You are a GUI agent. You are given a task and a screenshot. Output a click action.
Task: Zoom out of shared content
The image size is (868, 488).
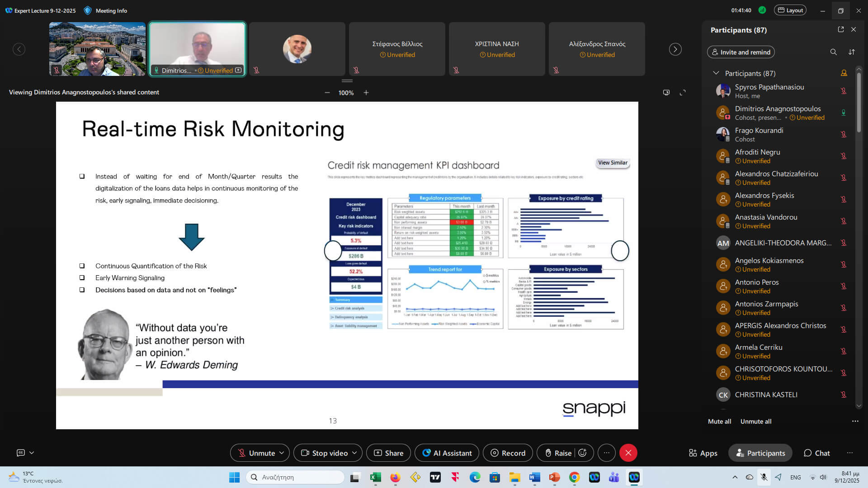327,93
